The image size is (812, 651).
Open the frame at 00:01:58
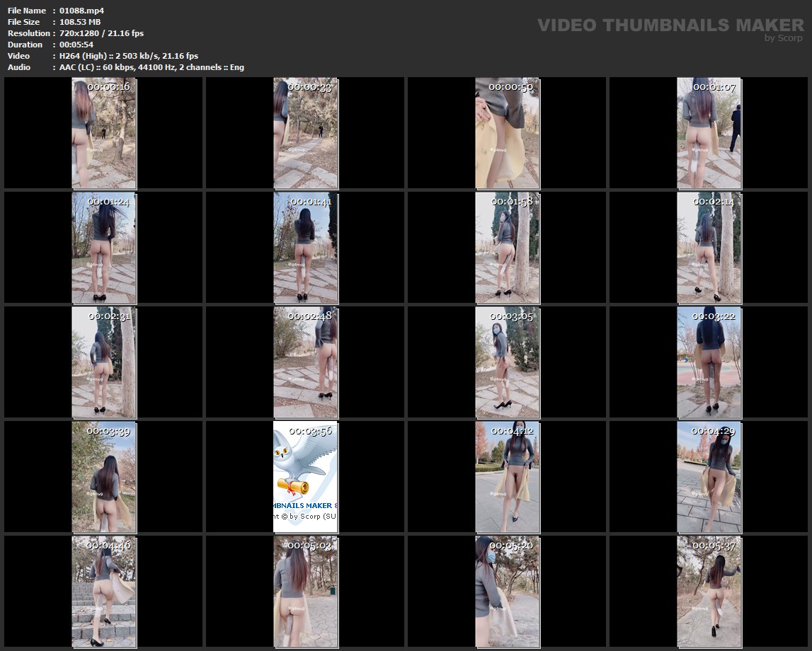507,248
